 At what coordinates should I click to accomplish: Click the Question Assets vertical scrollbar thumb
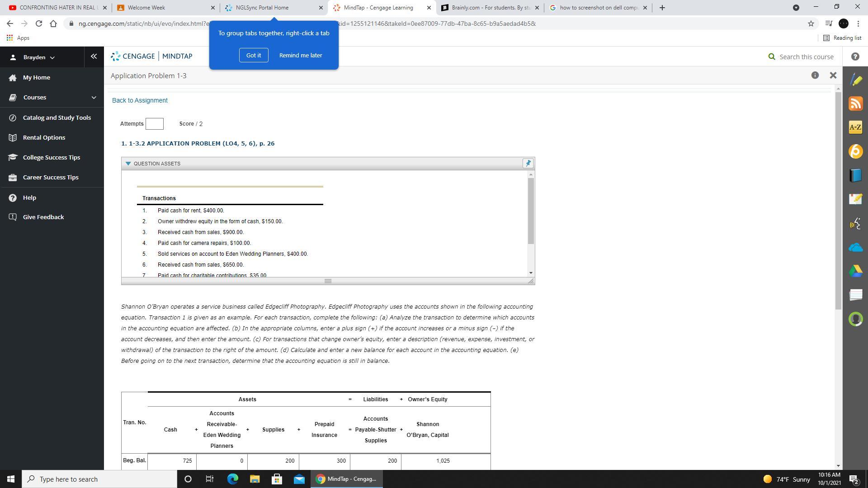(531, 211)
